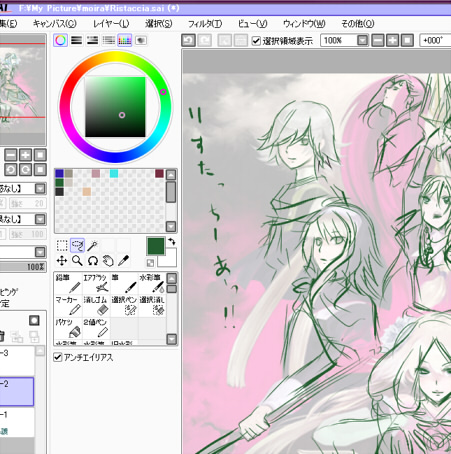Choose the 鉛筆 pencil brush
Screen dimensions: 451x454
pyautogui.click(x=68, y=283)
